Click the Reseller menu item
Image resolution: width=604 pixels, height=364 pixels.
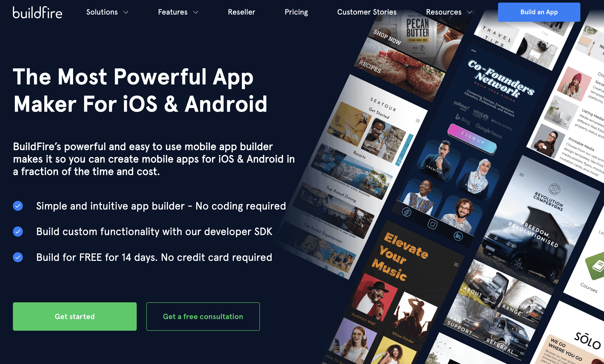(x=241, y=12)
